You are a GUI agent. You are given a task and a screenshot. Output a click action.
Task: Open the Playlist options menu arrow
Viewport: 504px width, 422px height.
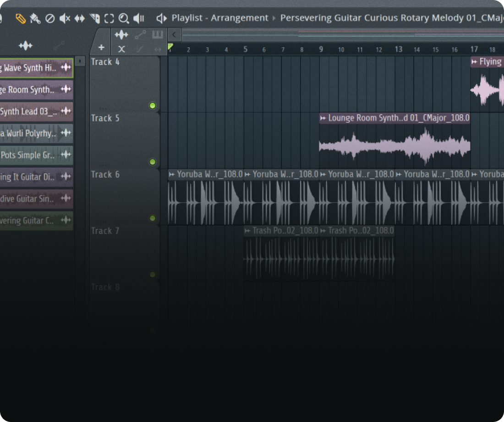(161, 18)
